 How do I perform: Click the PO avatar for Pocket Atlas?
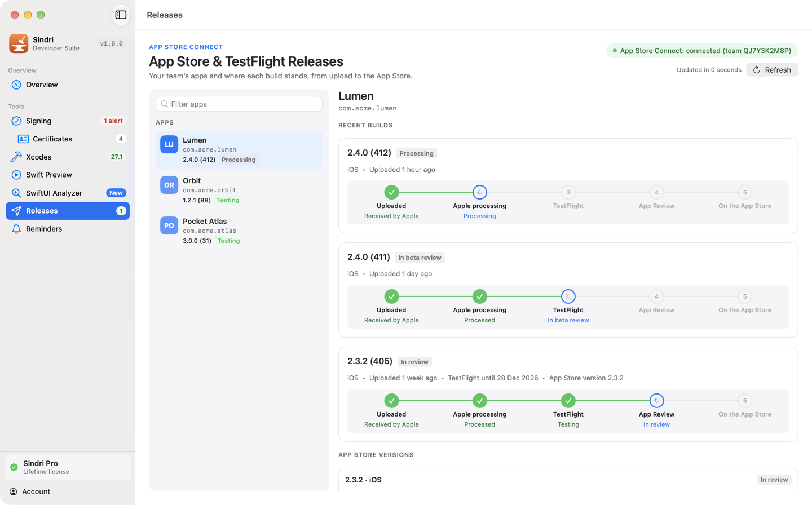pos(169,225)
